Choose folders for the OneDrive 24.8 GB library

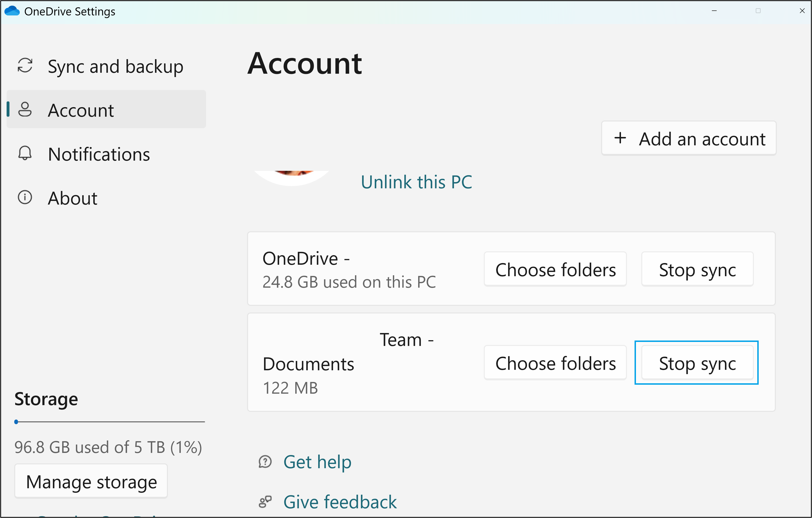(x=555, y=269)
